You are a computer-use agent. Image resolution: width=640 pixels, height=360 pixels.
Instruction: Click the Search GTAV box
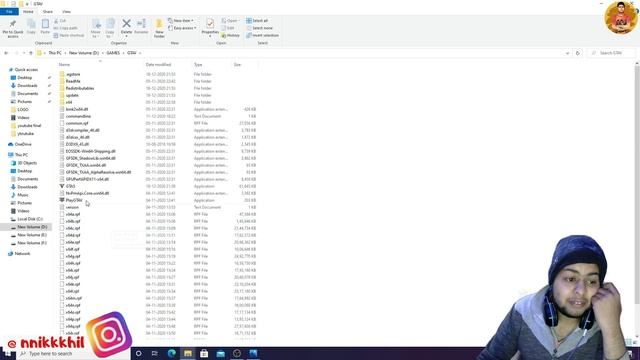(x=611, y=53)
